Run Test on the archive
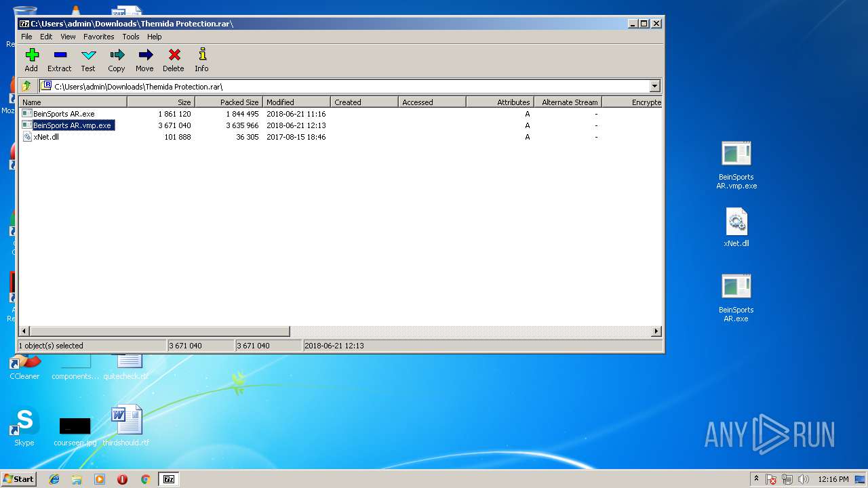Viewport: 868px width, 488px height. pyautogui.click(x=88, y=55)
